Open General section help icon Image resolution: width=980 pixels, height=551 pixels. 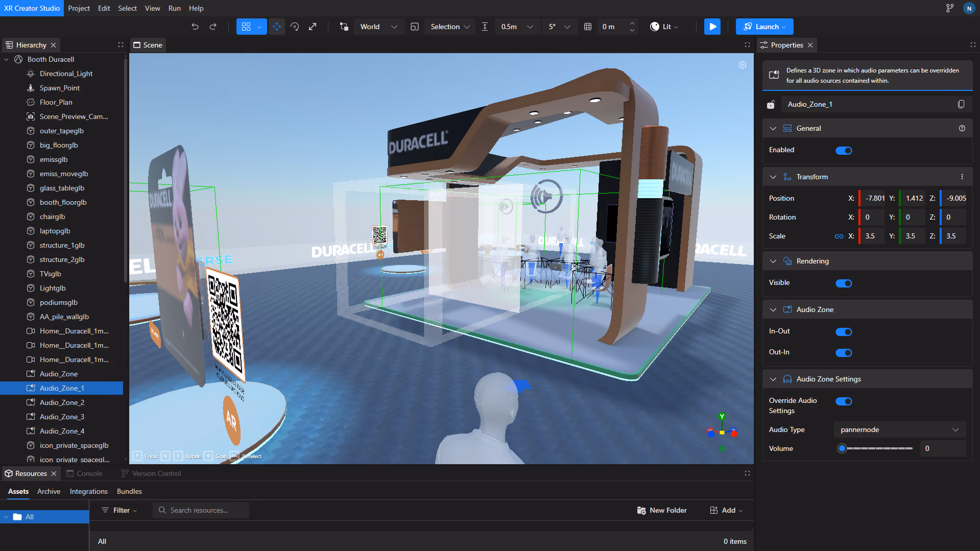tap(962, 128)
